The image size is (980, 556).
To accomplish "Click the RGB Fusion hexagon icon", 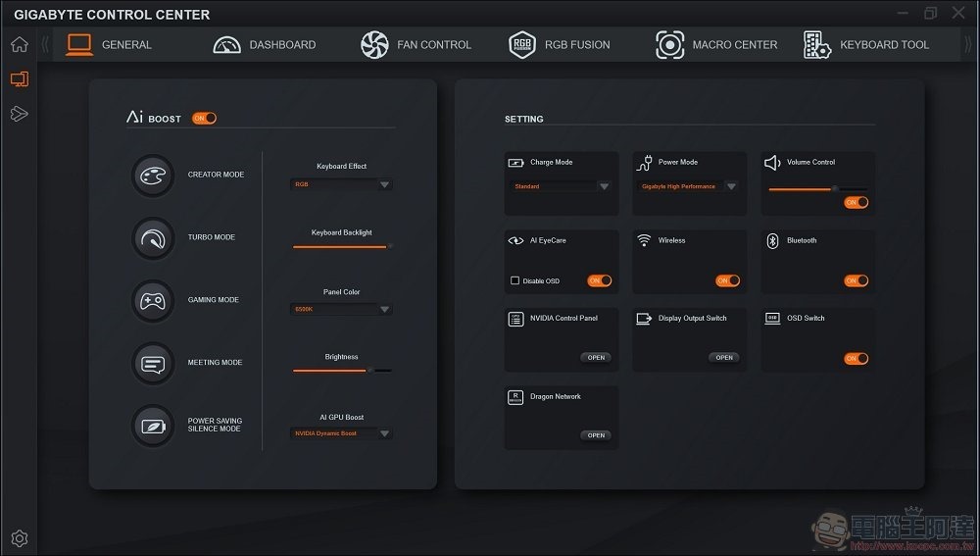I will 522,44.
